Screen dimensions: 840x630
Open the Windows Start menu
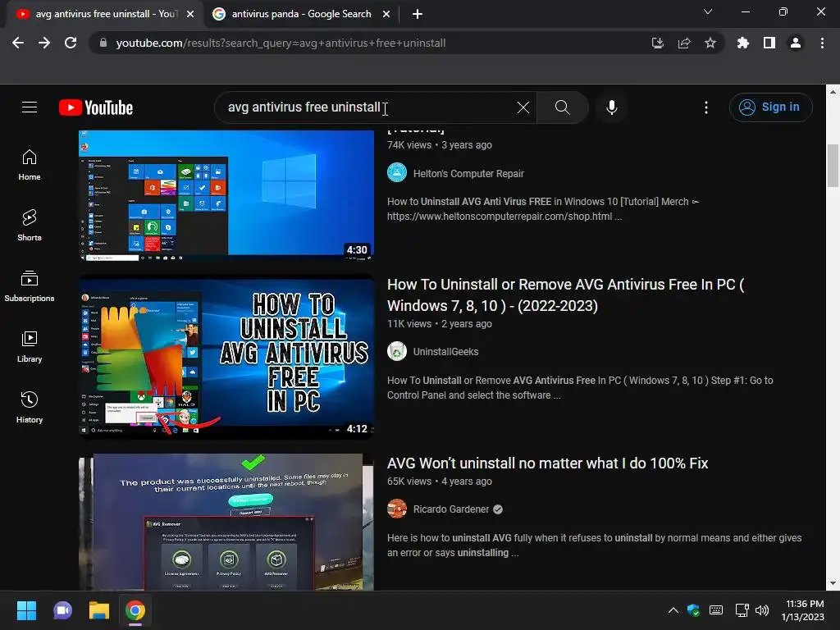coord(26,610)
